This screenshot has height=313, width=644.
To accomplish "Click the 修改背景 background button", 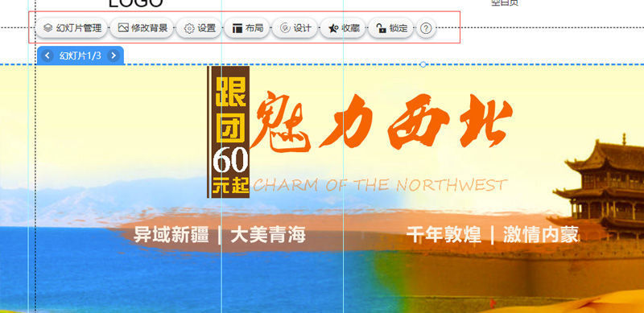I will click(x=142, y=28).
